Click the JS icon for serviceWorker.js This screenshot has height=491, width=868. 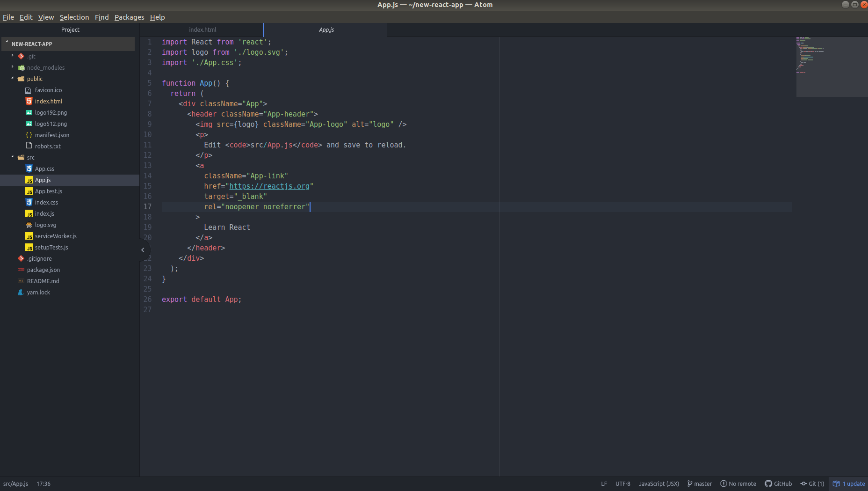click(29, 236)
